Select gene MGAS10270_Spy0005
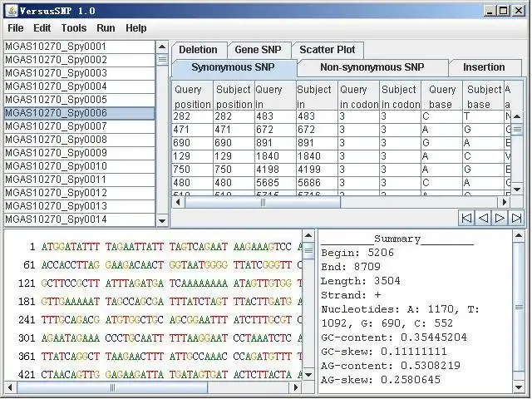Image resolution: width=532 pixels, height=399 pixels. (80, 100)
